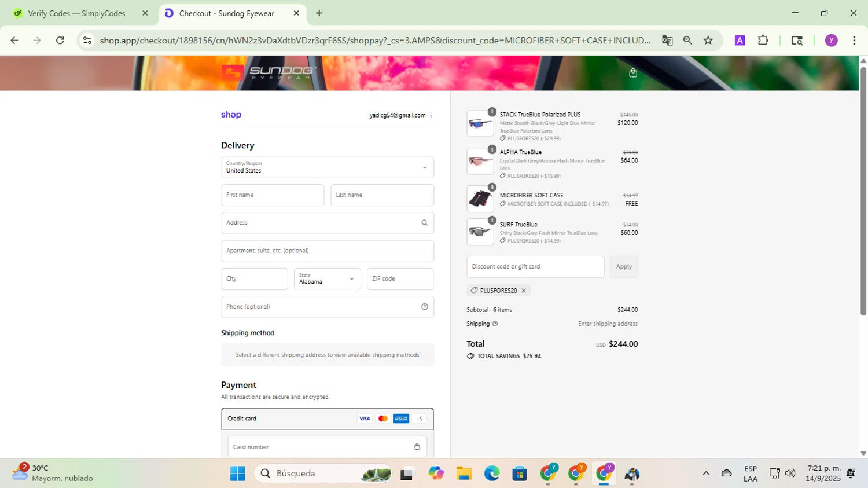This screenshot has height=488, width=868.
Task: Focus the Apartment, suite, etc. field
Action: pos(328,251)
